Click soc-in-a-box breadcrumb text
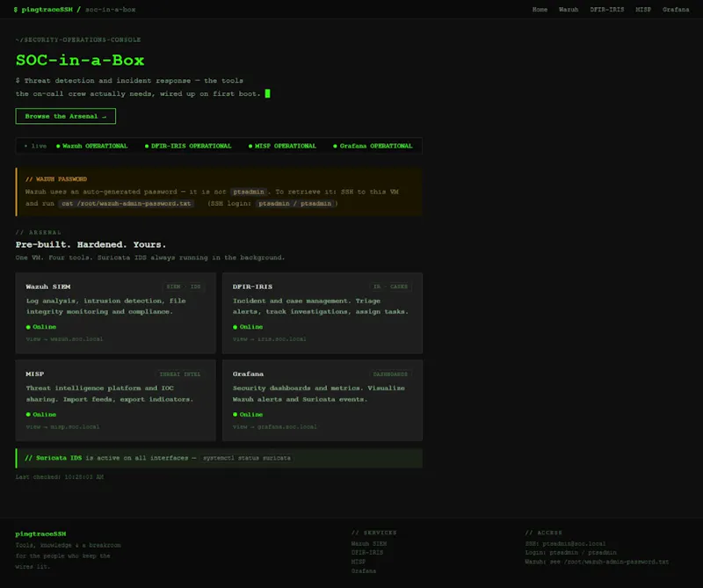Viewport: 703px width, 588px height. pyautogui.click(x=111, y=10)
